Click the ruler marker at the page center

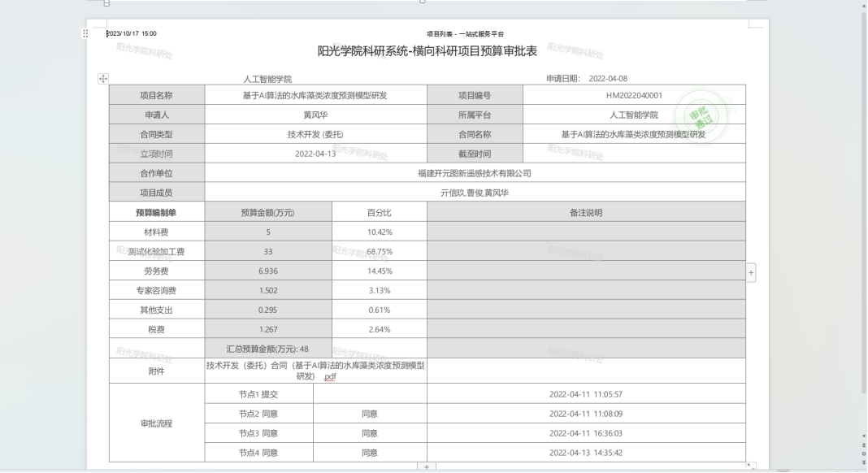coord(423,2)
